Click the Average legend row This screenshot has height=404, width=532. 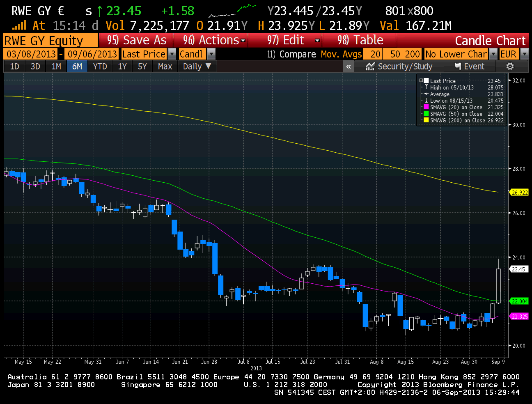point(463,94)
